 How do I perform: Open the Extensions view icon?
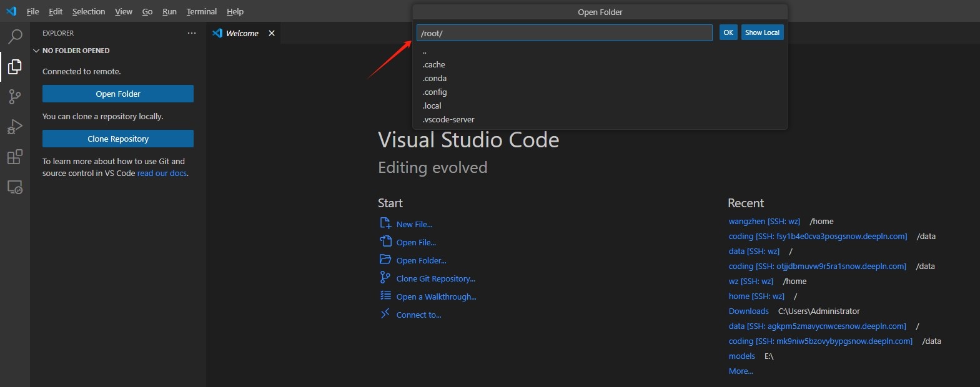[x=14, y=157]
